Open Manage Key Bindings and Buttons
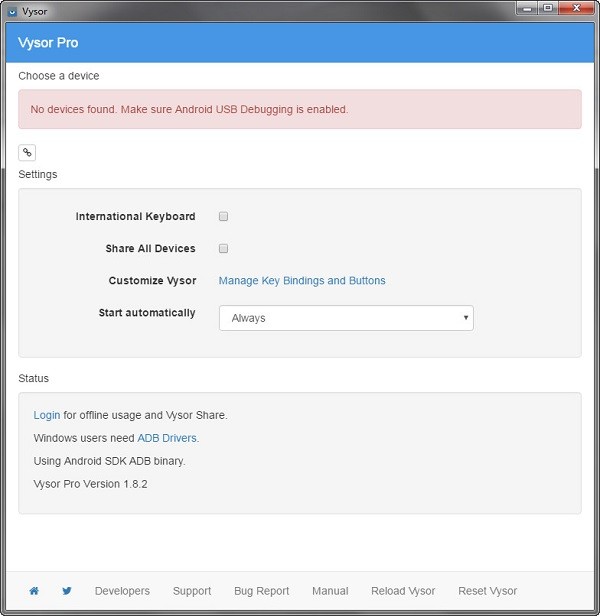Image resolution: width=600 pixels, height=616 pixels. (x=302, y=281)
